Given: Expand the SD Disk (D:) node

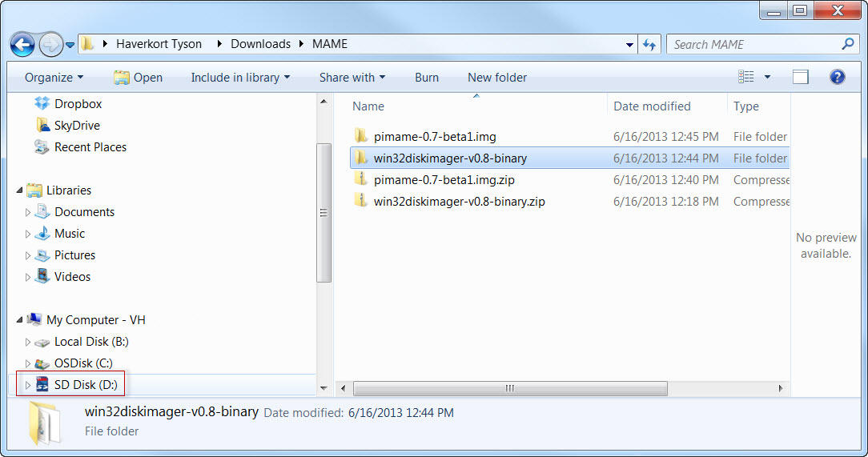Looking at the screenshot, I should [28, 385].
